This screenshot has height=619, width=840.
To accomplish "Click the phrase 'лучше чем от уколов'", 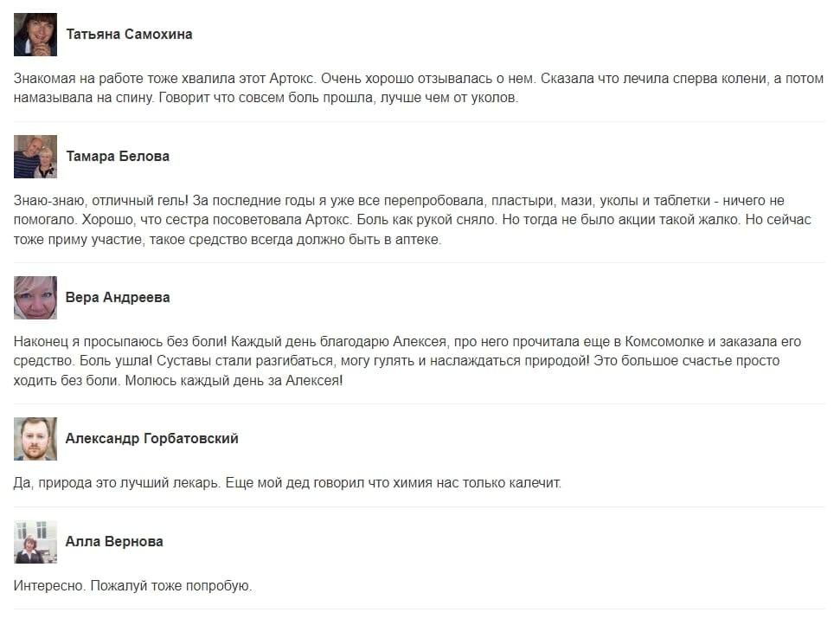I will (x=449, y=98).
